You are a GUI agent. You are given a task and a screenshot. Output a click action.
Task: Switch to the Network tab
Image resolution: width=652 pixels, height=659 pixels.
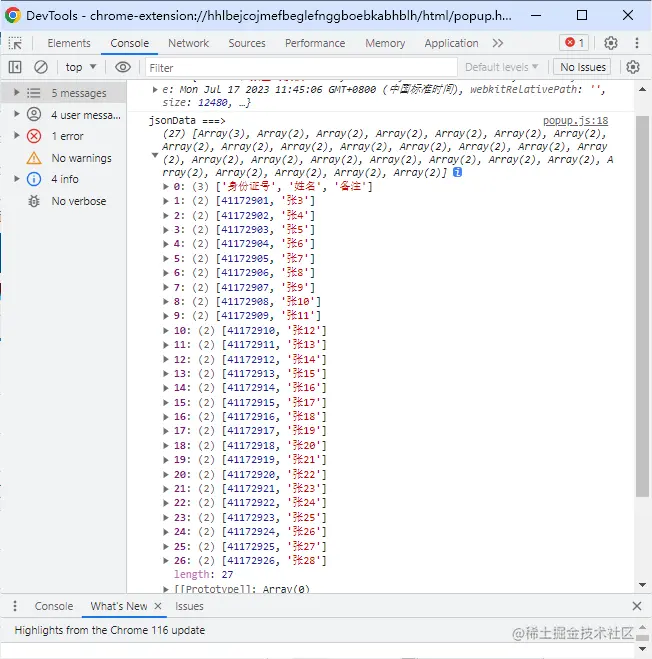pos(188,43)
